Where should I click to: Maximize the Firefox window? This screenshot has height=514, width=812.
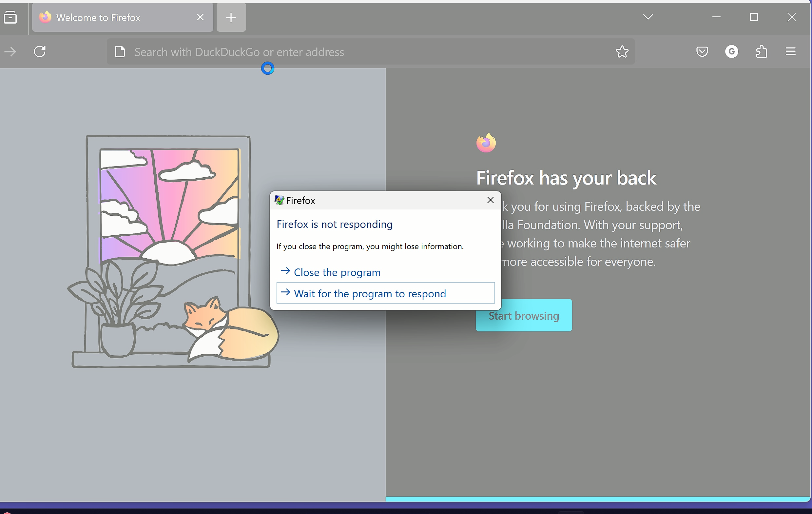tap(754, 17)
